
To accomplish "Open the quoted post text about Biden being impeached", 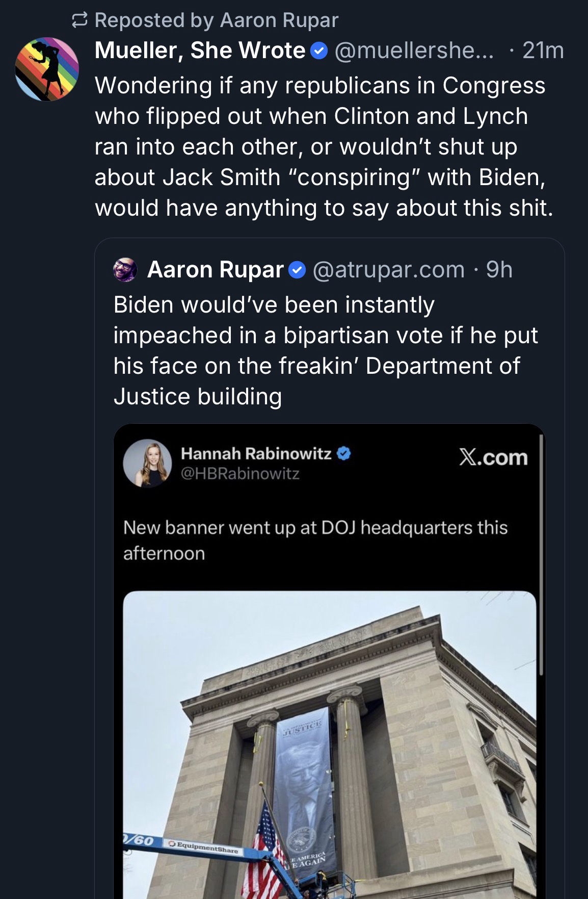I will (x=326, y=350).
